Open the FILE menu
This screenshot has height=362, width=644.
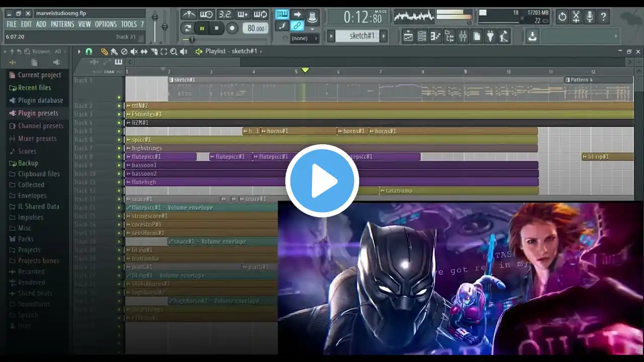[x=12, y=24]
